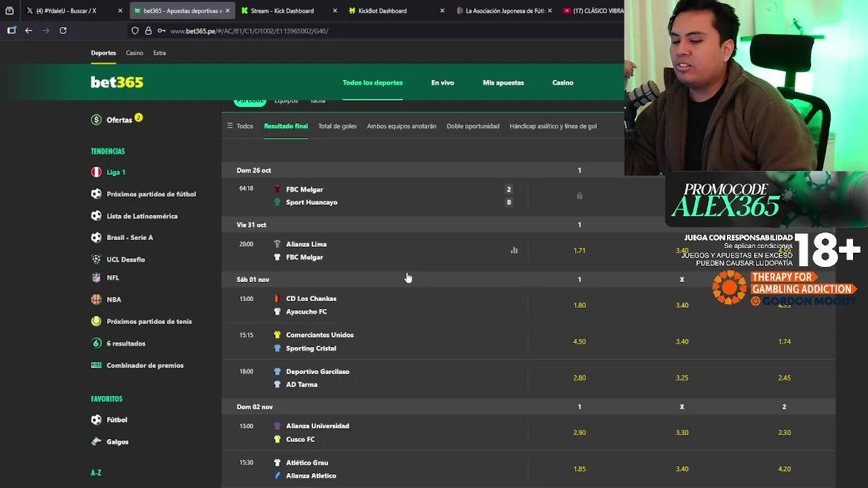The width and height of the screenshot is (868, 488).
Task: Select the Ambos equipos anotarán tab
Action: coord(401,126)
